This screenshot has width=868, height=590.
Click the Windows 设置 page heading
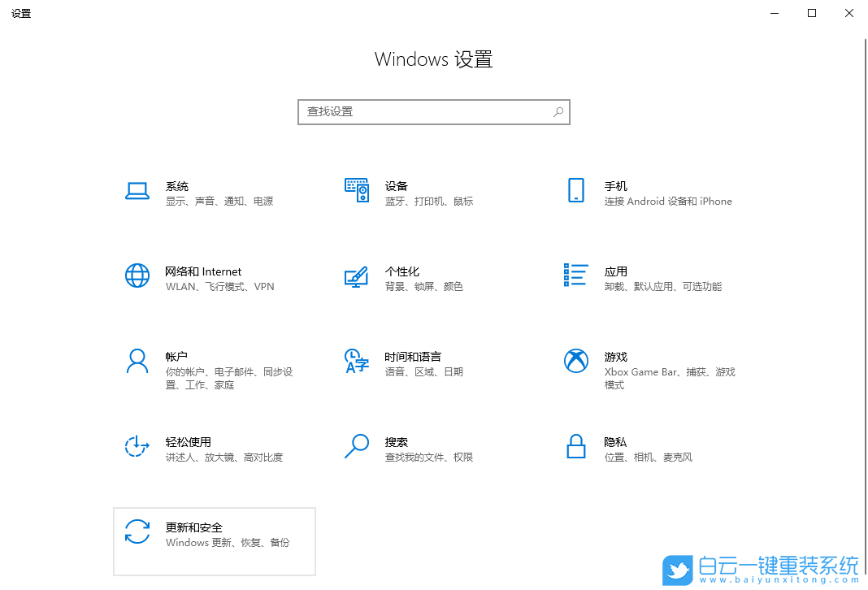point(433,59)
